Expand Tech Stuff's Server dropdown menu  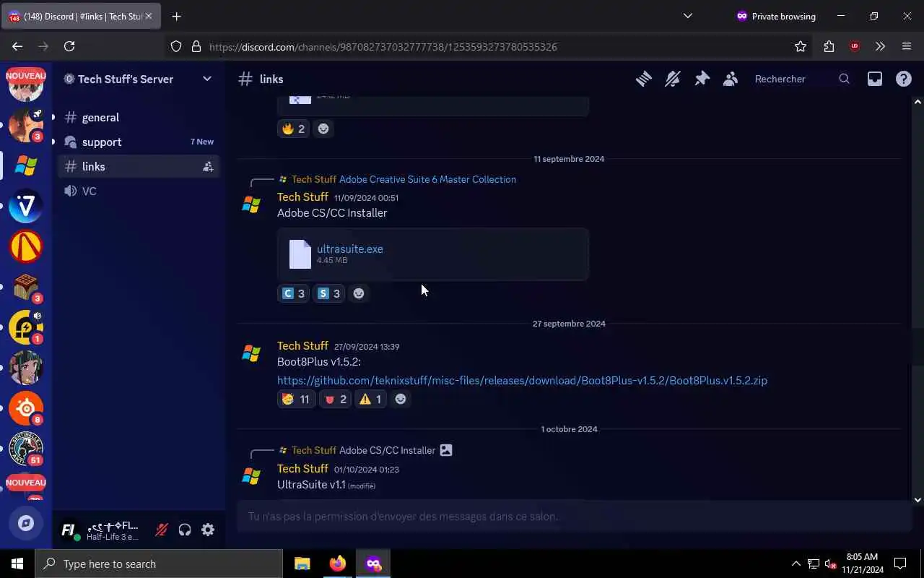point(207,79)
